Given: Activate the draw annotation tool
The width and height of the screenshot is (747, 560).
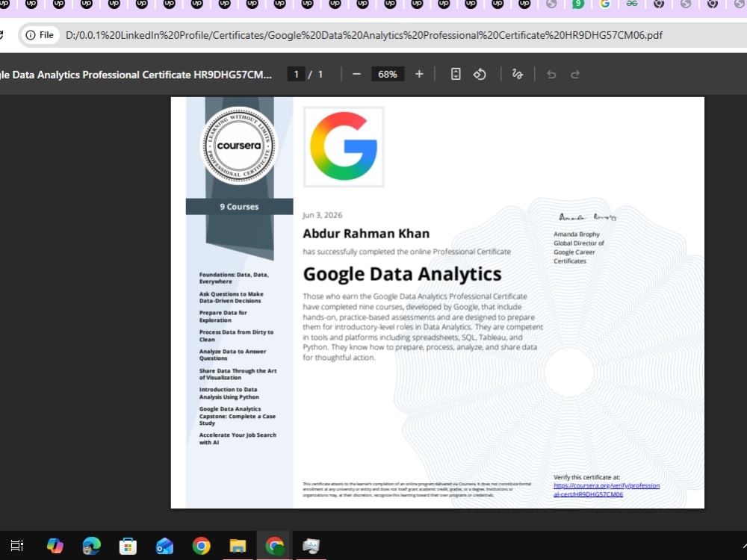Looking at the screenshot, I should click(518, 74).
